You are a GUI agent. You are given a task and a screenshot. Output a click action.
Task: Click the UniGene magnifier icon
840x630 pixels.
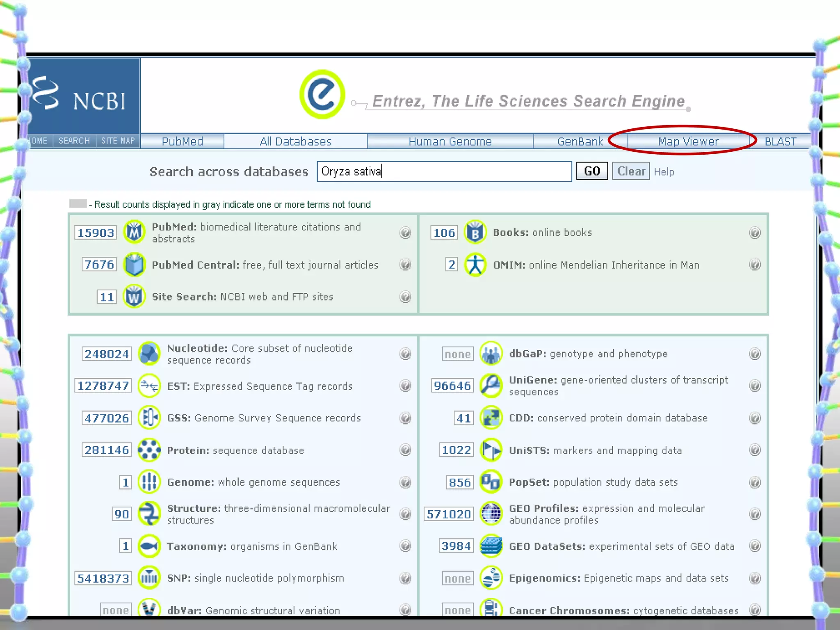491,386
